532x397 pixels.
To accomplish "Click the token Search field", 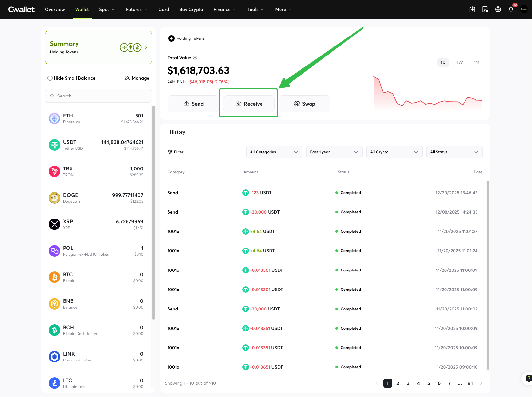I will click(98, 96).
